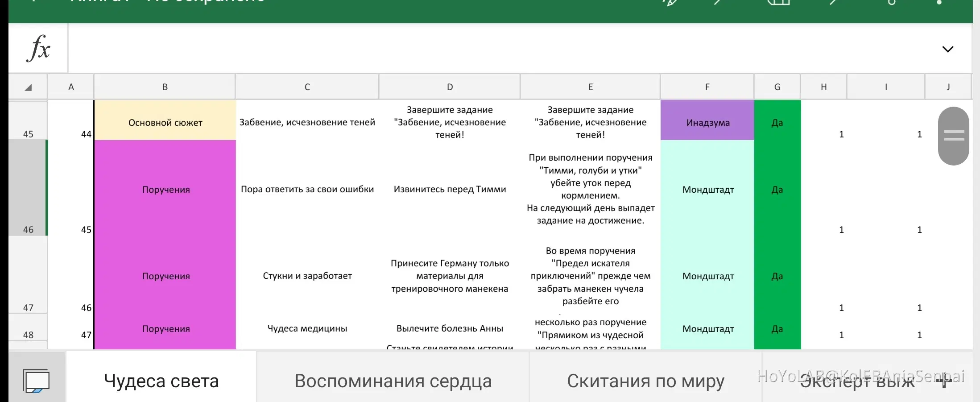Screen dimensions: 980x402
Task: Select the Основной сюжет yellow cell
Action: click(x=165, y=122)
